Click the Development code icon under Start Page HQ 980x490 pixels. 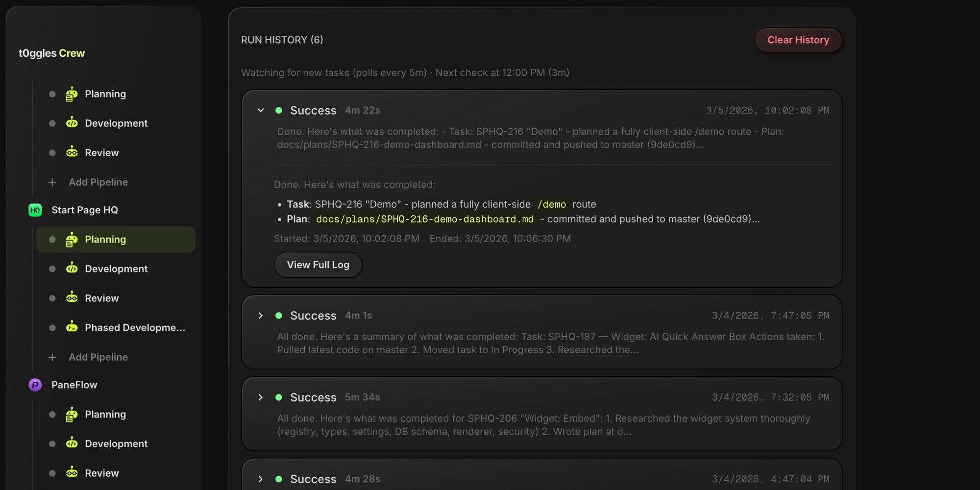coord(72,269)
